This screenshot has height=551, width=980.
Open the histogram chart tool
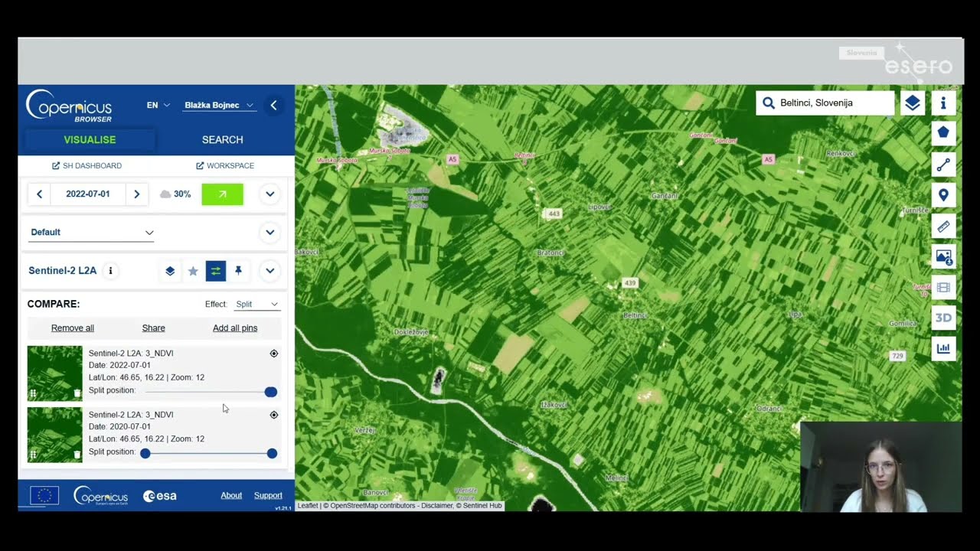(943, 348)
